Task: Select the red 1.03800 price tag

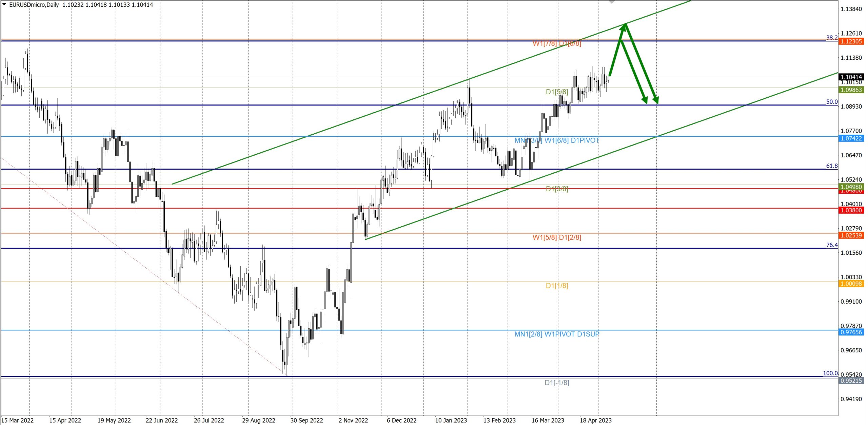Action: (x=851, y=210)
